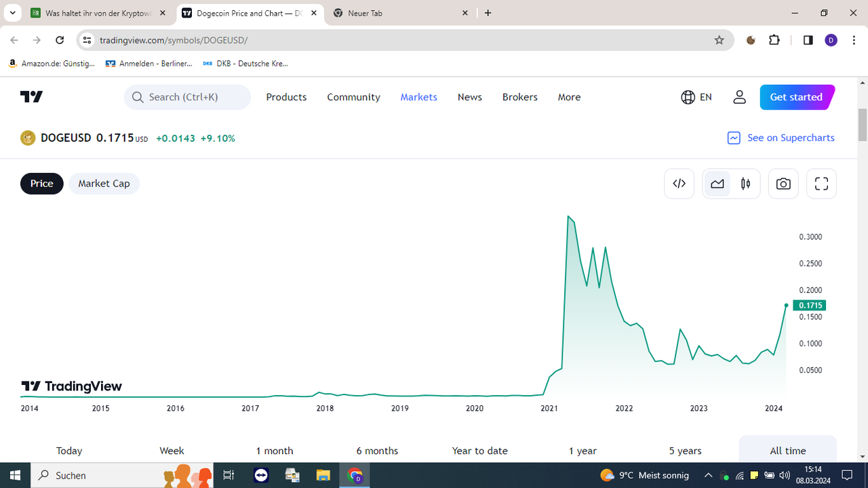Click the Get started button

click(x=797, y=97)
